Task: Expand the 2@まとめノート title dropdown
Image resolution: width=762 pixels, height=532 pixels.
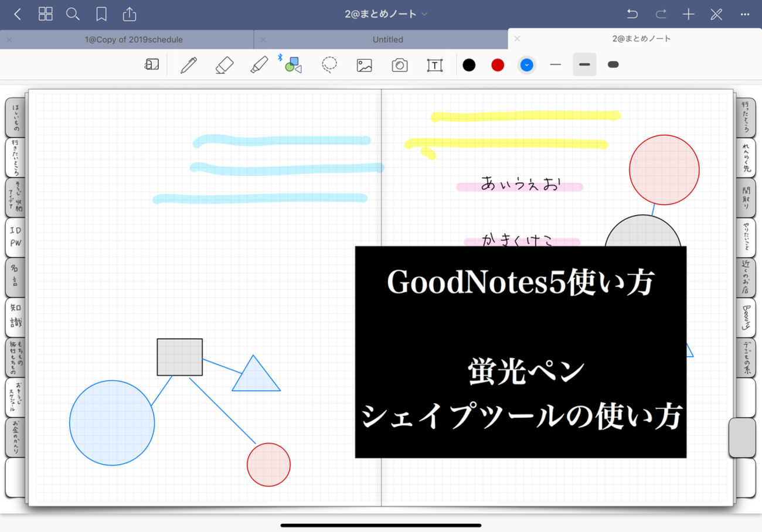Action: coord(386,14)
